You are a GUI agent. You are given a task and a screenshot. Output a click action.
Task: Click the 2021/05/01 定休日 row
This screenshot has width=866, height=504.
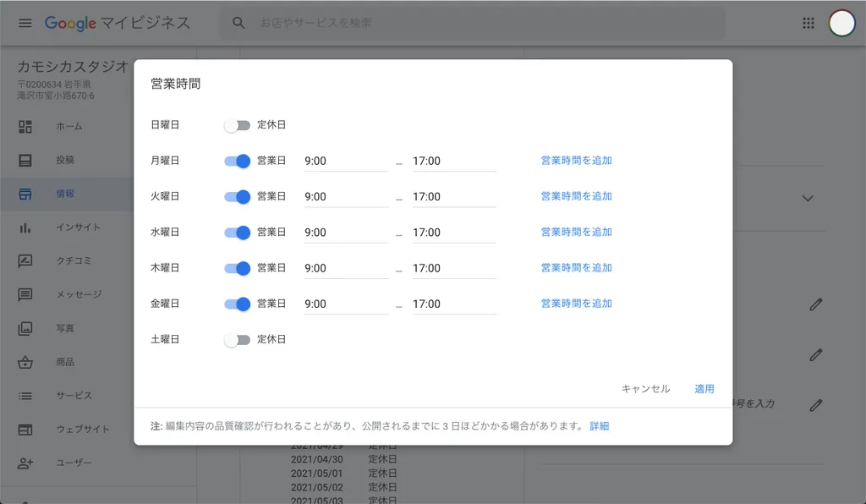point(343,474)
